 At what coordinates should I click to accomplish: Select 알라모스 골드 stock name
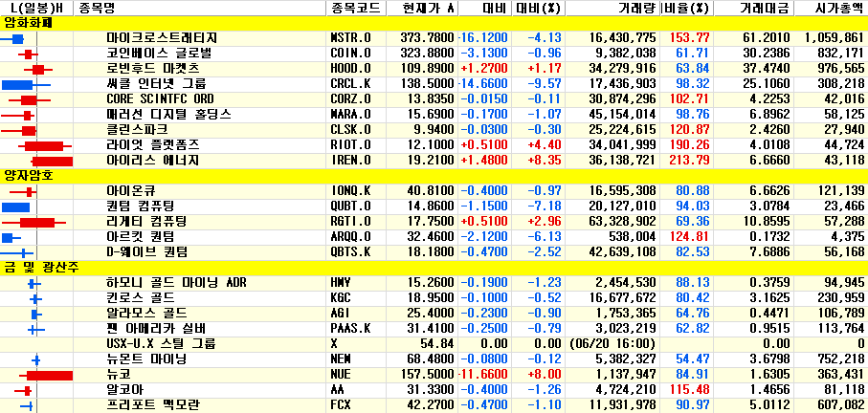(x=146, y=314)
